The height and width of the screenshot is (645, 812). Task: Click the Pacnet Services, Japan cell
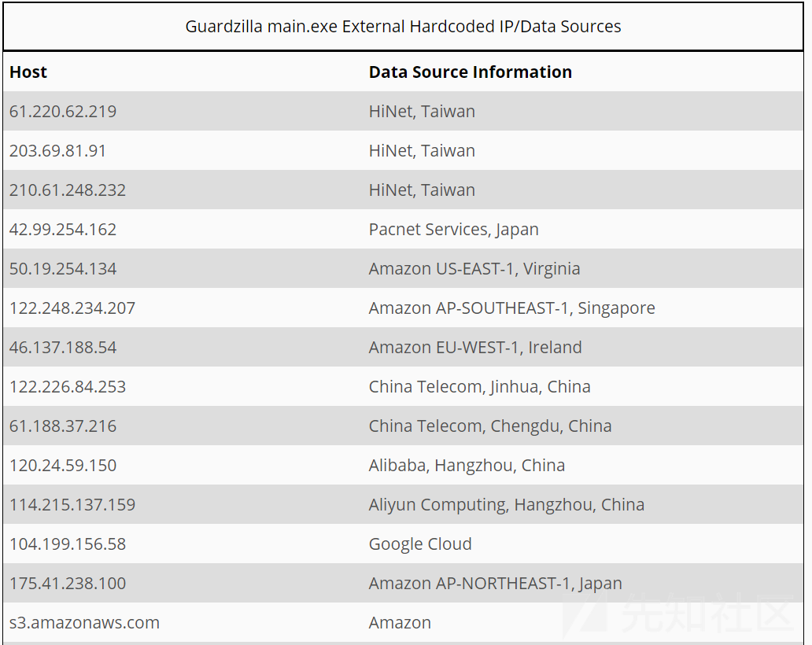454,230
